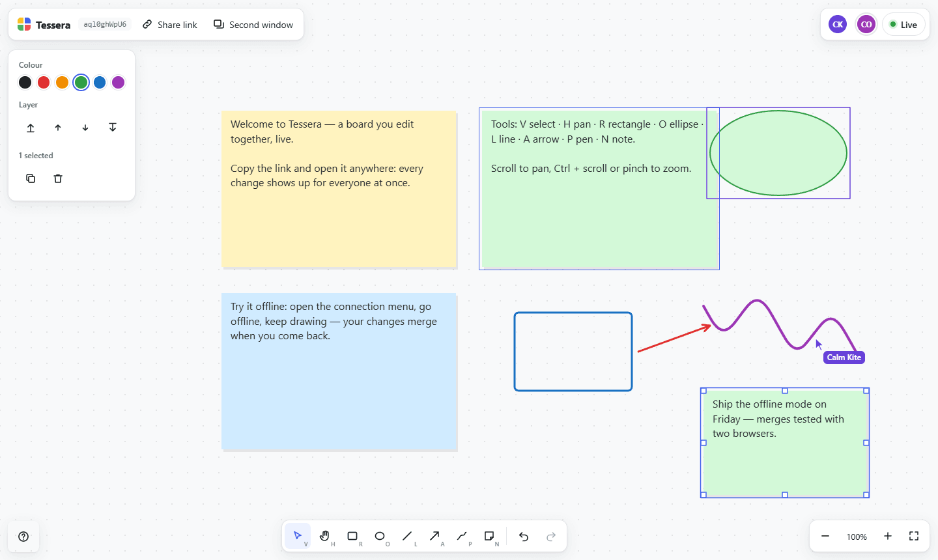The height and width of the screenshot is (560, 938).
Task: Choose the orange colour swatch
Action: point(62,82)
